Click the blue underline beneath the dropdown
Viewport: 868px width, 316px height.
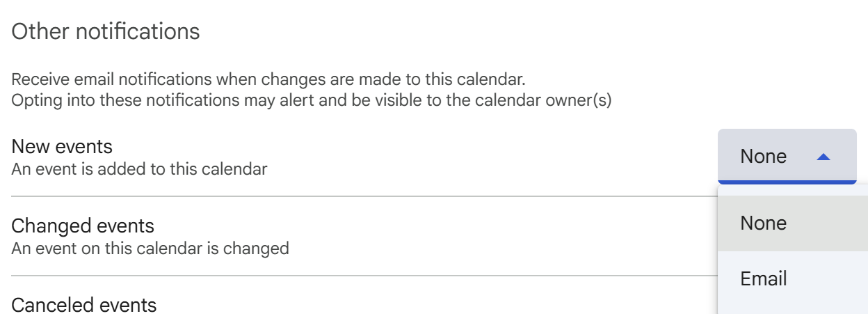point(787,182)
